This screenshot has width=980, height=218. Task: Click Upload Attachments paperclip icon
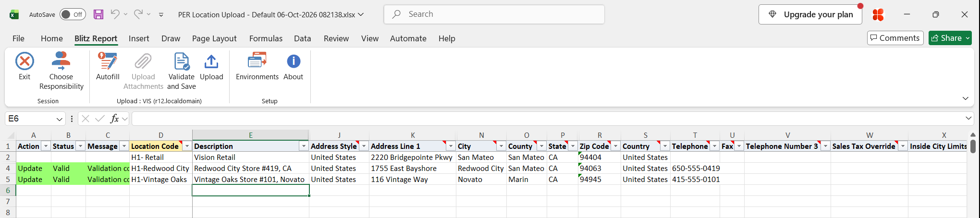[x=143, y=61]
